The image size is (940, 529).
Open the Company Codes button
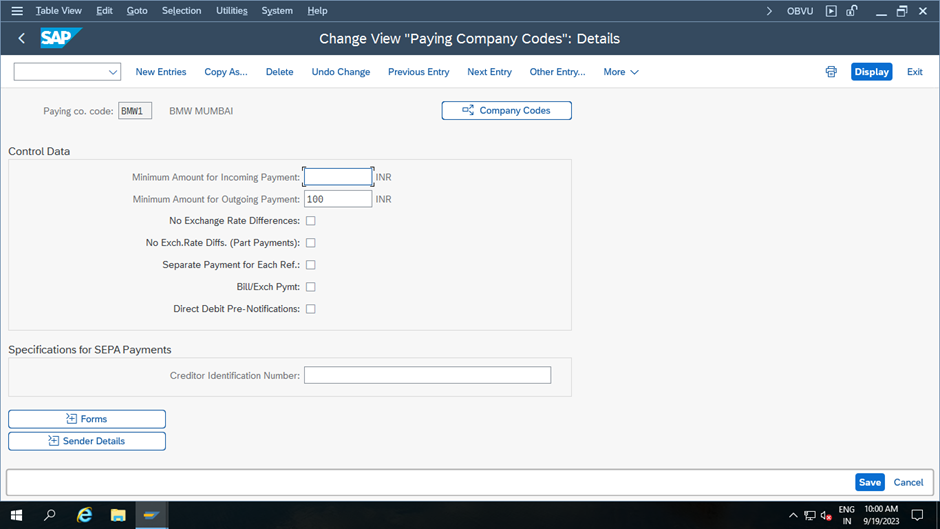pyautogui.click(x=507, y=110)
